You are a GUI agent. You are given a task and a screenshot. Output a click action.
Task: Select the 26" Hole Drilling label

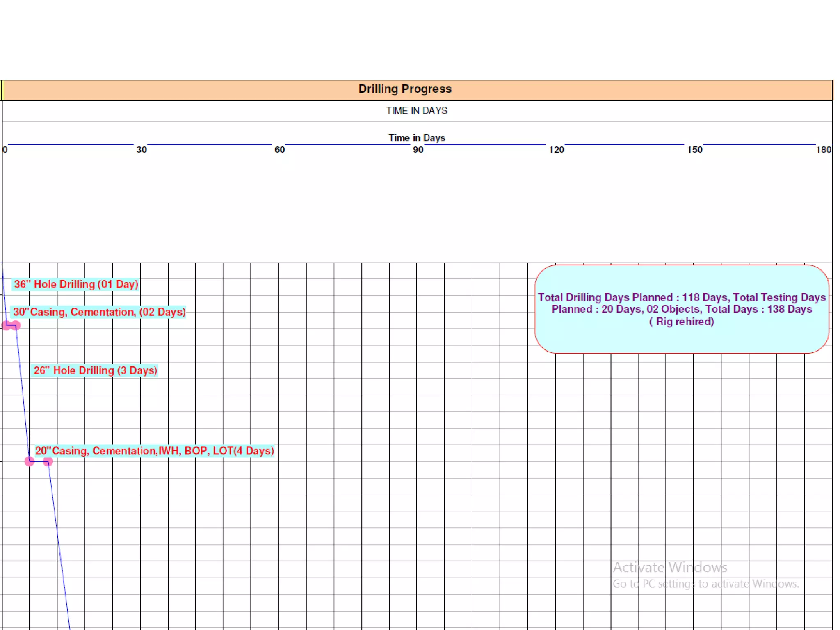[x=95, y=370]
